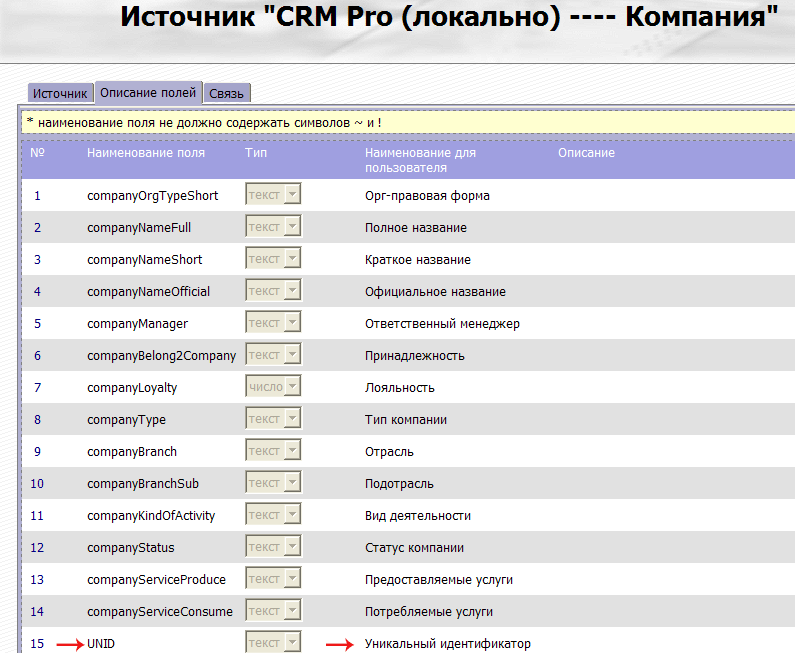Open the число dropdown for companyLoyalty

tap(273, 386)
